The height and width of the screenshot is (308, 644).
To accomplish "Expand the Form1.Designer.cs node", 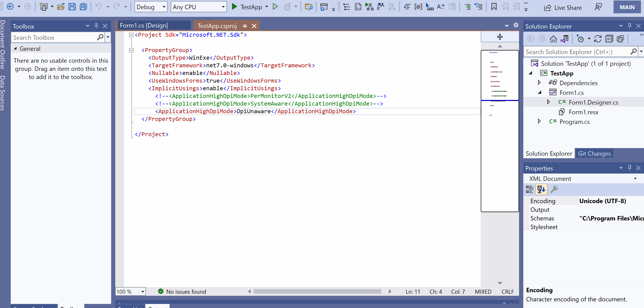I will click(x=548, y=102).
